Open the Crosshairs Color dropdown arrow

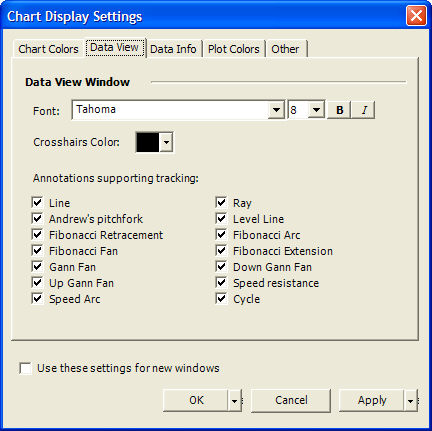(166, 142)
